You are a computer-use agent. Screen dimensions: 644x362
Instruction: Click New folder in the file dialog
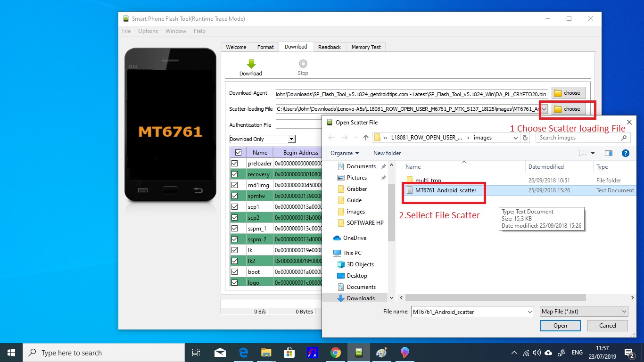[387, 153]
